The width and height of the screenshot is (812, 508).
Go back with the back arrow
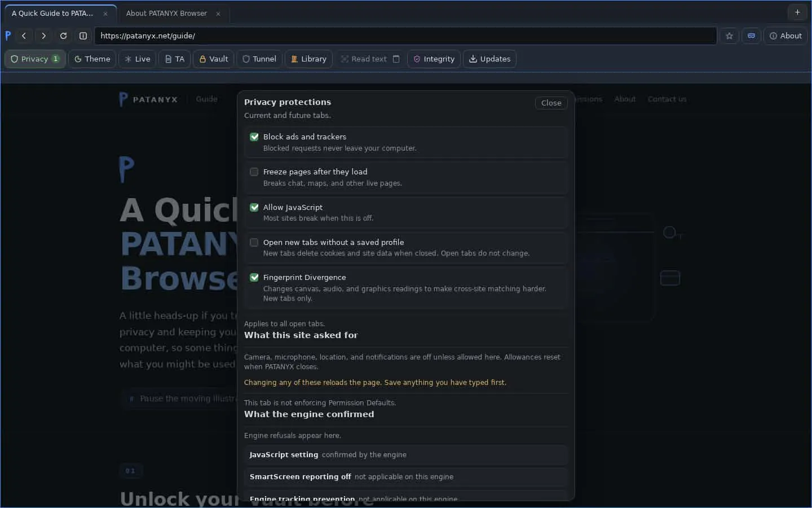24,36
